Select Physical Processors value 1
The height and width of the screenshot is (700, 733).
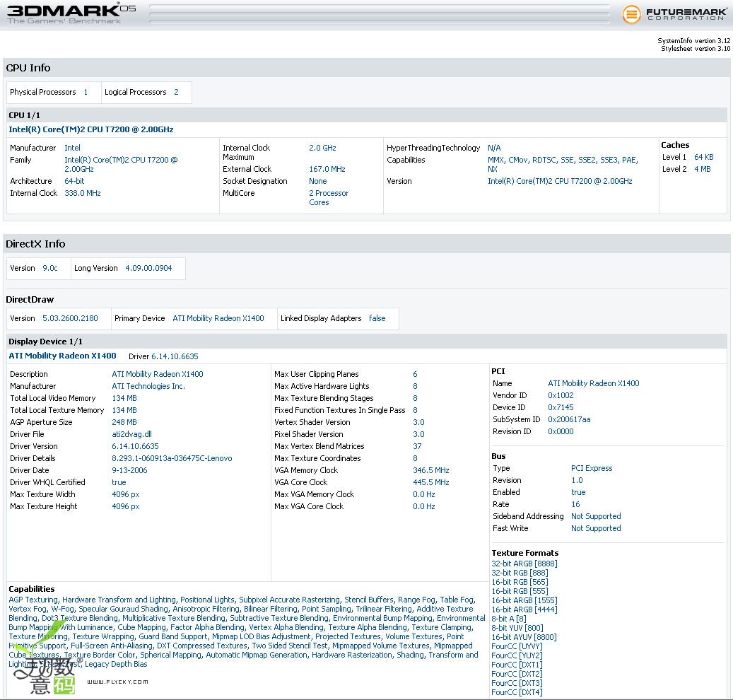(x=86, y=92)
